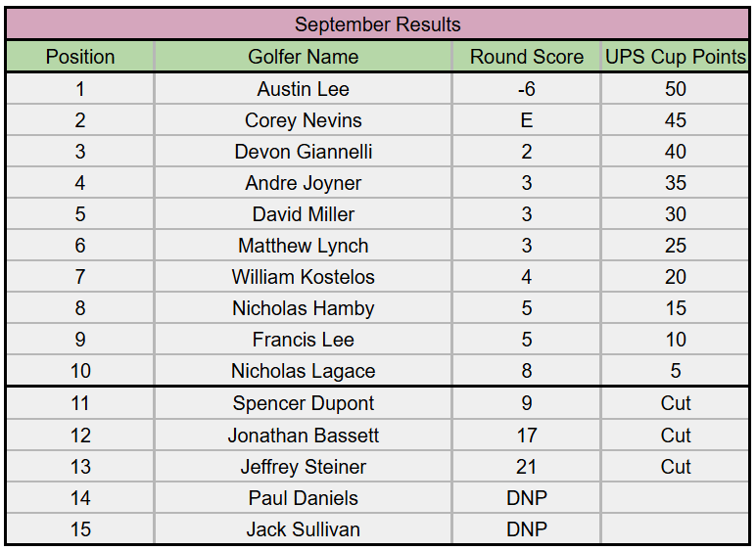
Task: Select the Corey Nevins cell
Action: click(303, 120)
